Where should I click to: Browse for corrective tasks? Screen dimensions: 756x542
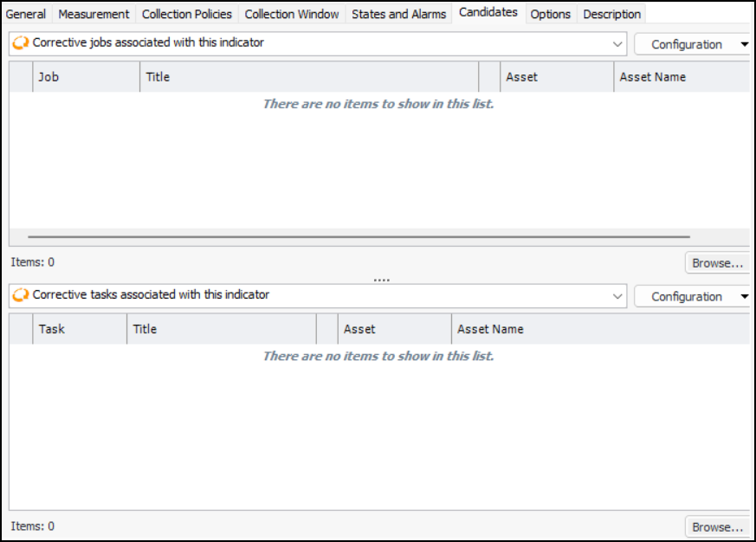[x=717, y=527]
